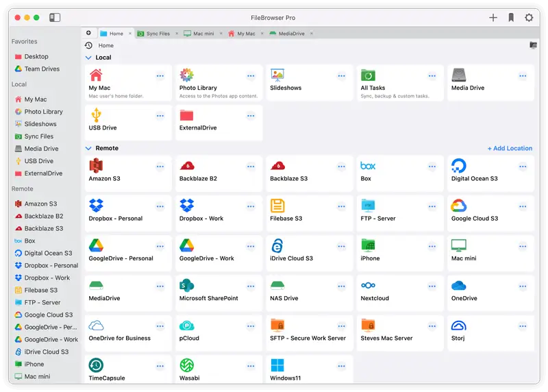Open the ExternalDrive folder icon card

(186, 115)
